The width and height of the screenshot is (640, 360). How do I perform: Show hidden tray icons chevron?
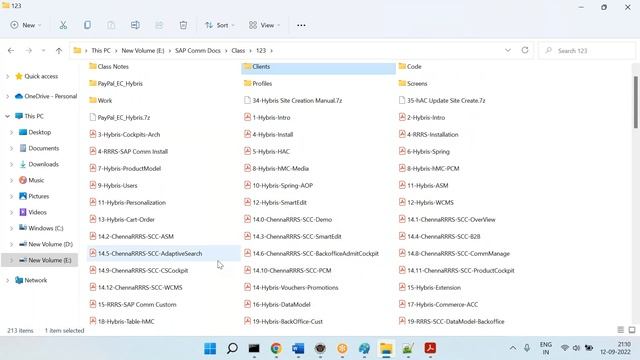pos(513,348)
